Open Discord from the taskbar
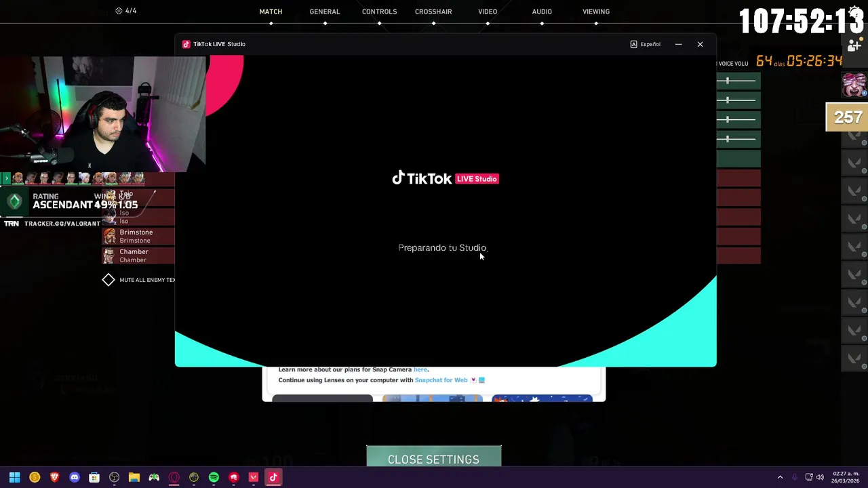Viewport: 868px width, 488px height. [75, 477]
